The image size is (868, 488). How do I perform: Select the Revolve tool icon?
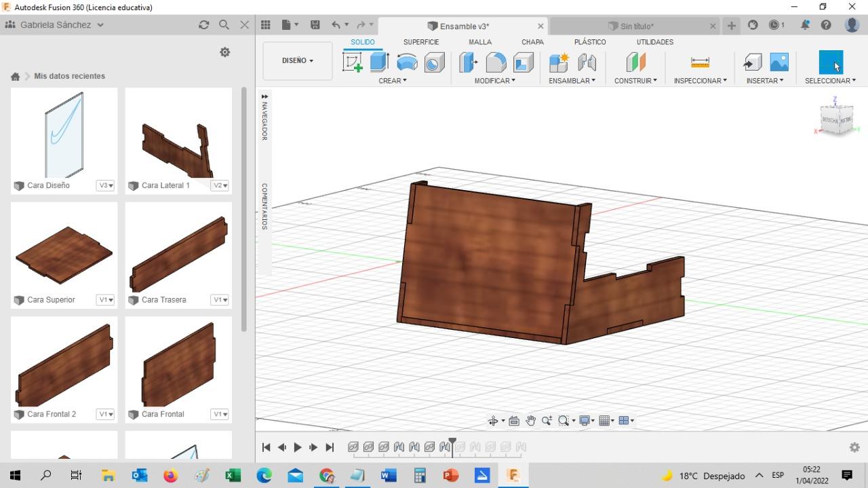[407, 62]
